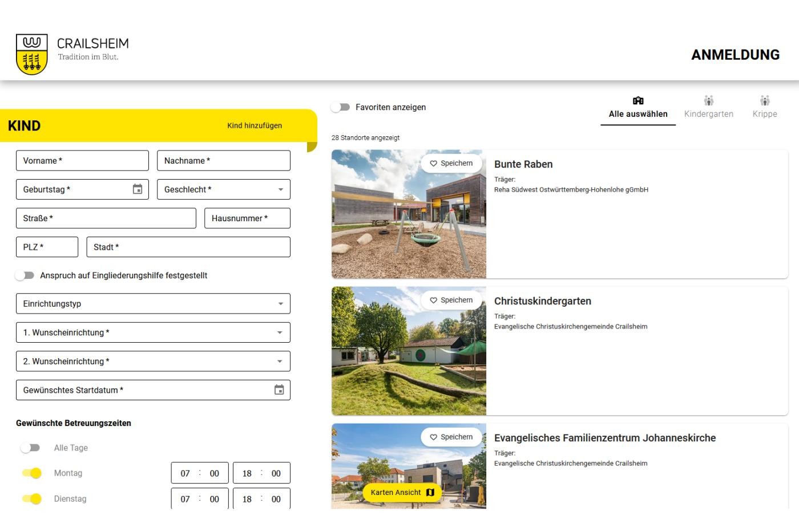Open the Einrichtungstyp dropdown
Image resolution: width=799 pixels, height=532 pixels.
pyautogui.click(x=153, y=304)
